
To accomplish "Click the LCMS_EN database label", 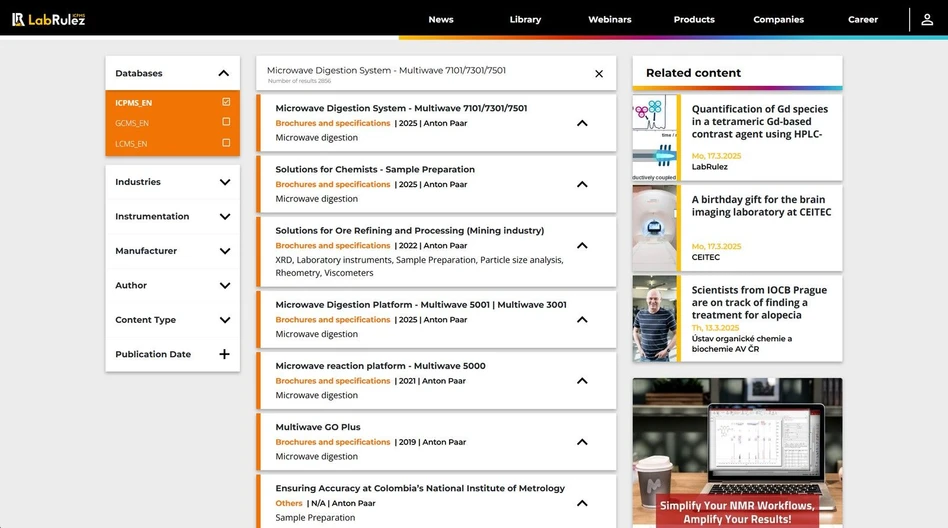I will pos(131,144).
